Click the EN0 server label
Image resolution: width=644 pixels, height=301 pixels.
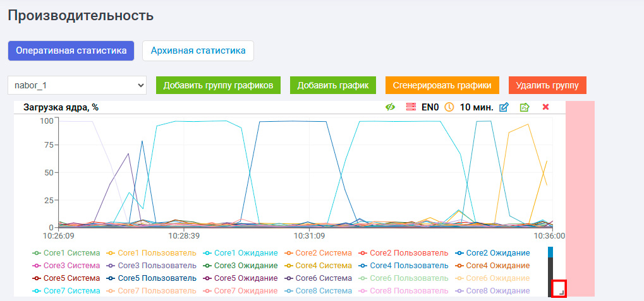430,107
